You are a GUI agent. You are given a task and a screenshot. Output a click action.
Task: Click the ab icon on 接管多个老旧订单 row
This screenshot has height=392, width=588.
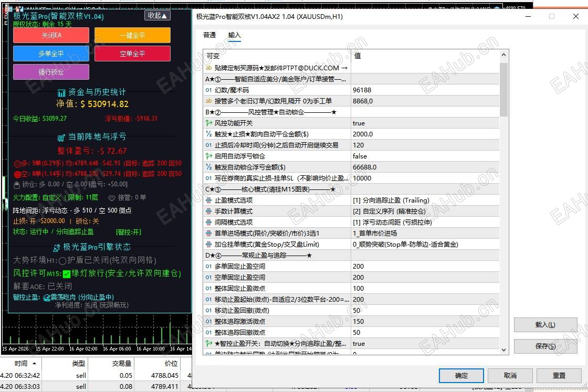point(209,101)
